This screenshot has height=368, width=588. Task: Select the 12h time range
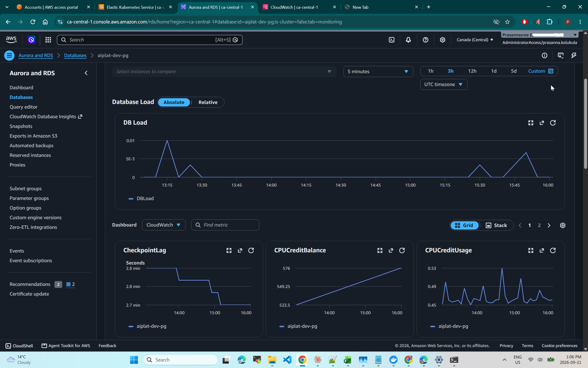[472, 71]
